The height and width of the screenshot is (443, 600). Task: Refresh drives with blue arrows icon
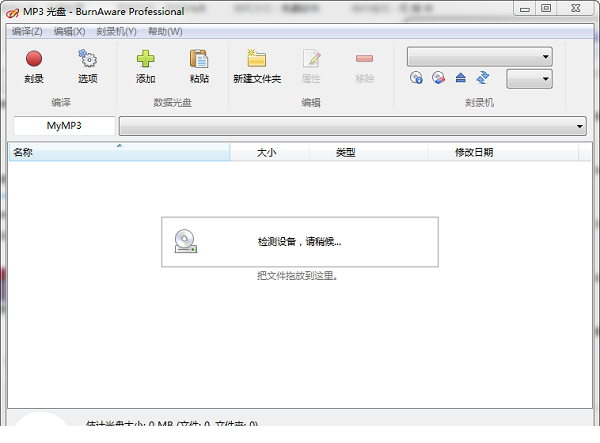click(483, 78)
